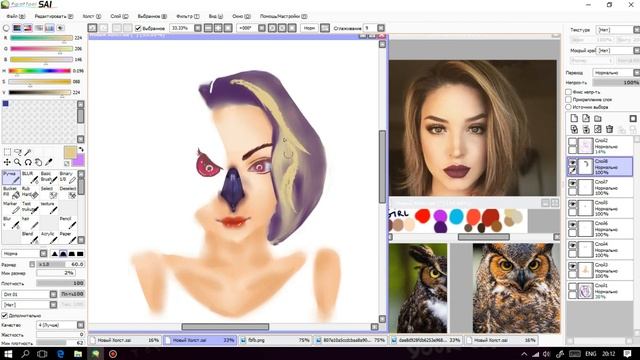Select the zoom magnifier tool
The width and height of the screenshot is (640, 360).
tap(18, 162)
